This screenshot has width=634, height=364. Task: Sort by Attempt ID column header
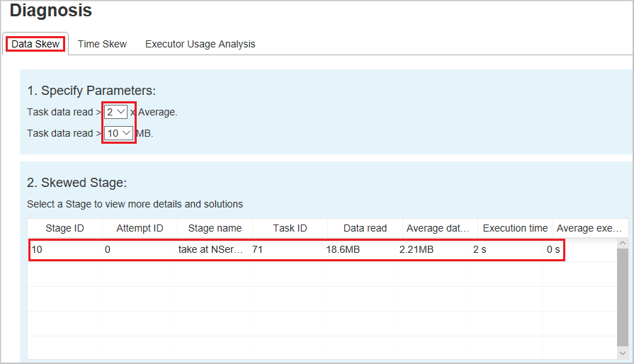140,228
